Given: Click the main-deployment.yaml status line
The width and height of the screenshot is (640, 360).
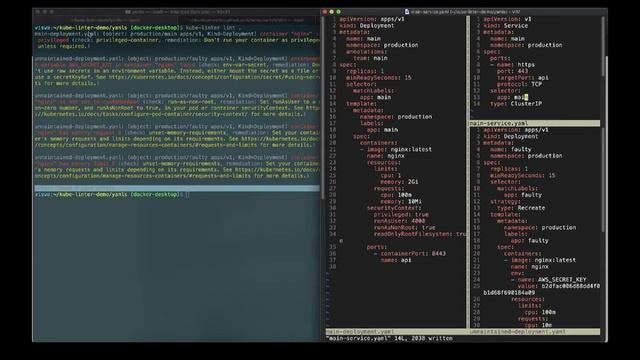Looking at the screenshot, I should tap(396, 332).
